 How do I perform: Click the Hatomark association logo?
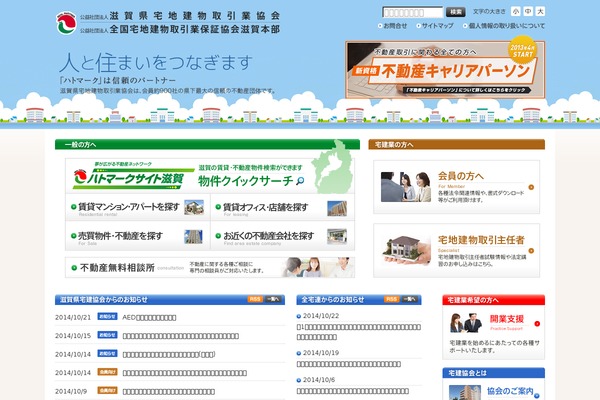(x=66, y=23)
